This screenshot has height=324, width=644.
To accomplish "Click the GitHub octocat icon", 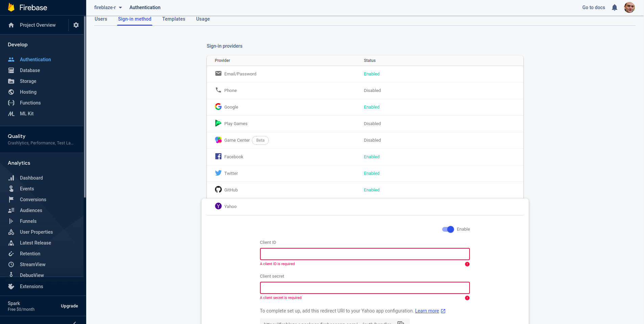I will coord(218,189).
